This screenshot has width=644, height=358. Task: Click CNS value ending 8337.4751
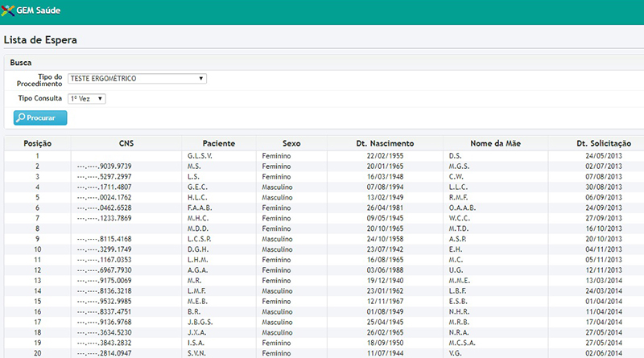105,311
